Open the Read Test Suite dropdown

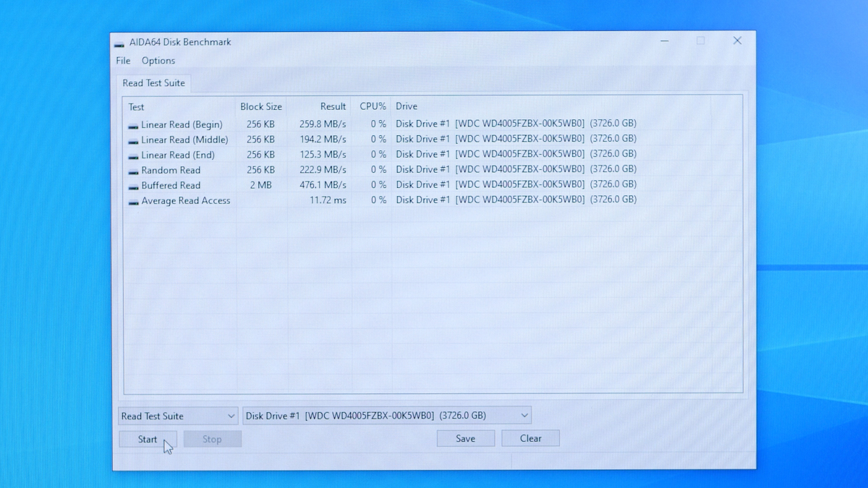coord(178,416)
